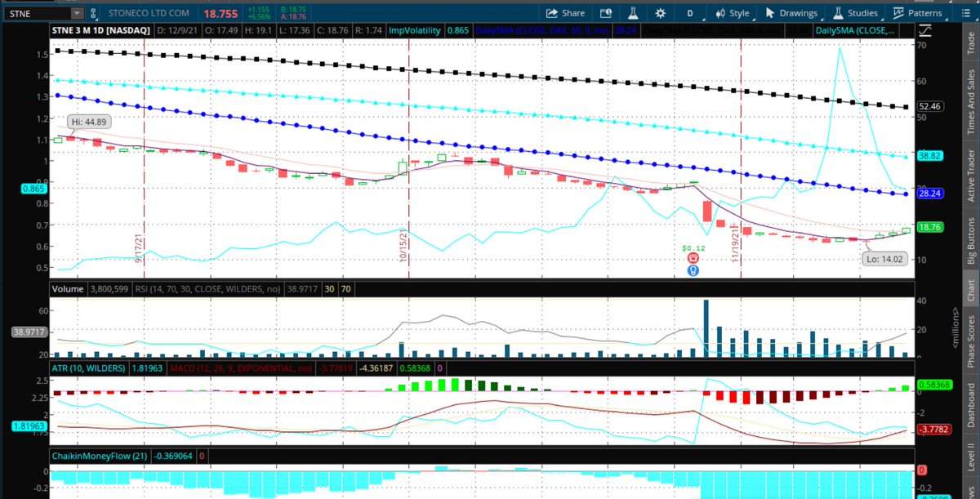Open the Dashboard side tab

(x=971, y=405)
